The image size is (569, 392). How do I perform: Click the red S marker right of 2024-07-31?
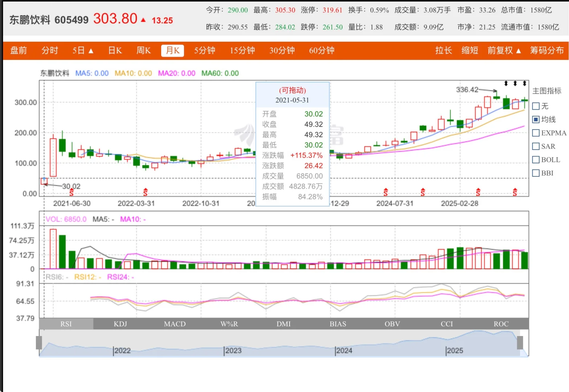[423, 192]
